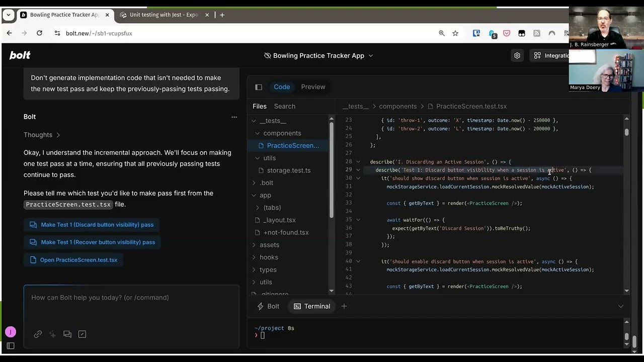Viewport: 644px width, 362px height.
Task: Open the Bowling Practice Tracker App dropdown
Action: [x=318, y=56]
